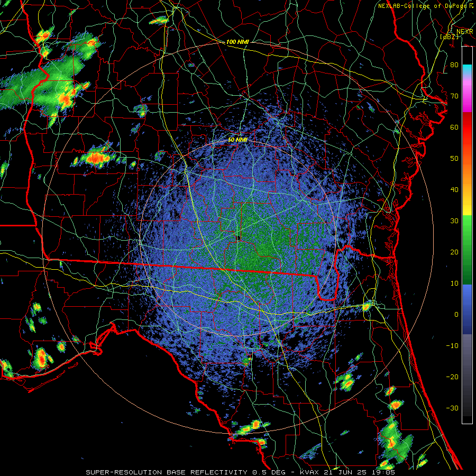Click the 80 value on the dBZ scale
Image resolution: width=476 pixels, height=476 pixels.
coord(454,65)
